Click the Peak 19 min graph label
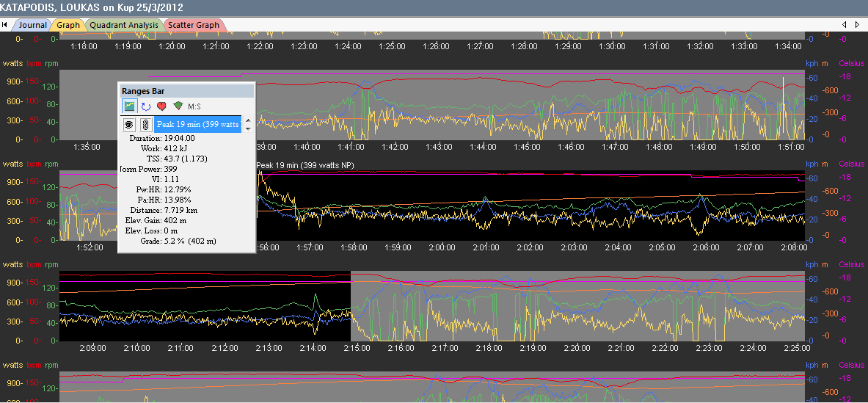Screen dimensions: 868x403 click(304, 166)
